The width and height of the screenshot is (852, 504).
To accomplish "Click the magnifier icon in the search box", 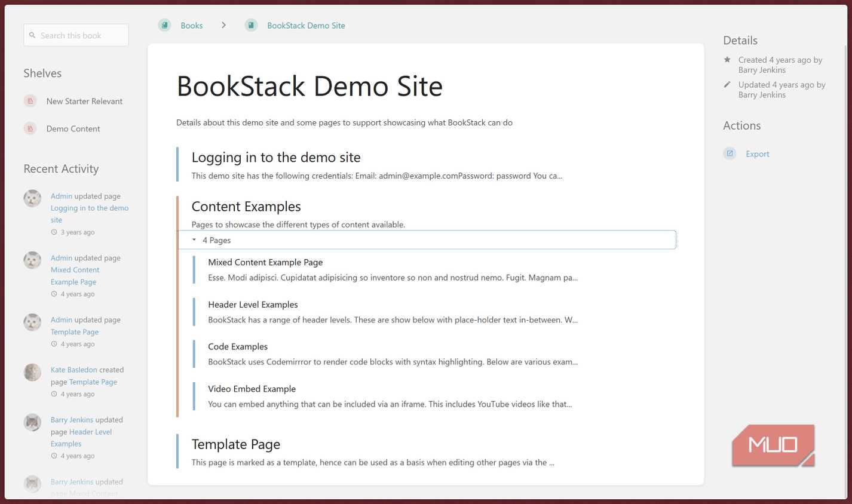I will [x=32, y=35].
